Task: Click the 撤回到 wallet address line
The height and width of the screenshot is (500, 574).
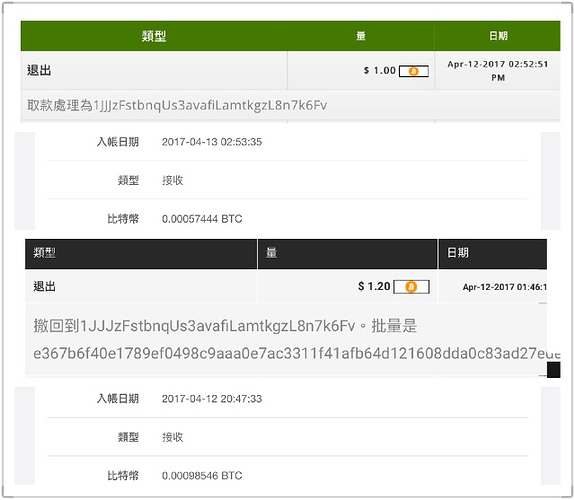Action: (225, 326)
